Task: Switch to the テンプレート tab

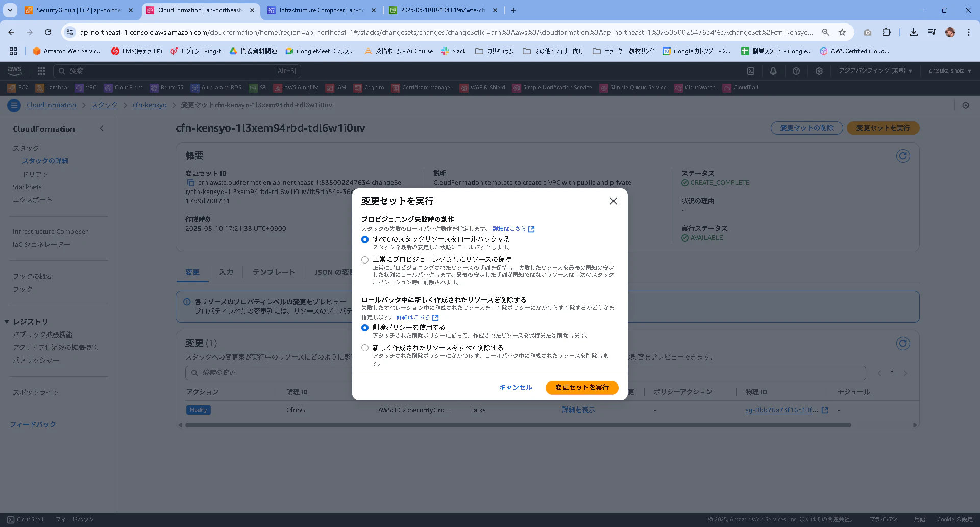Action: [274, 272]
